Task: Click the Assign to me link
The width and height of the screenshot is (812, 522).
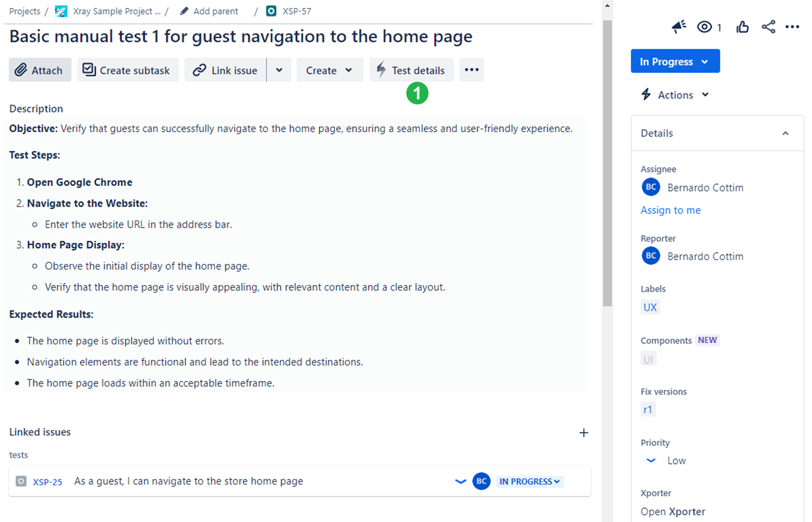Action: [670, 210]
